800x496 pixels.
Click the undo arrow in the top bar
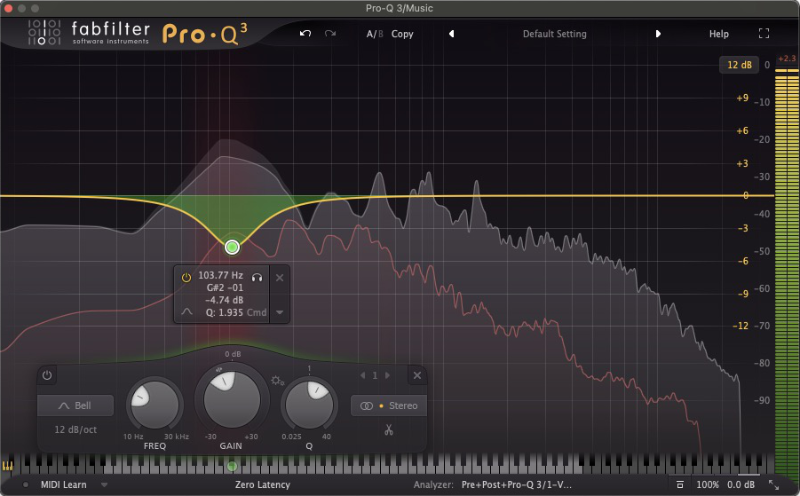coord(305,34)
